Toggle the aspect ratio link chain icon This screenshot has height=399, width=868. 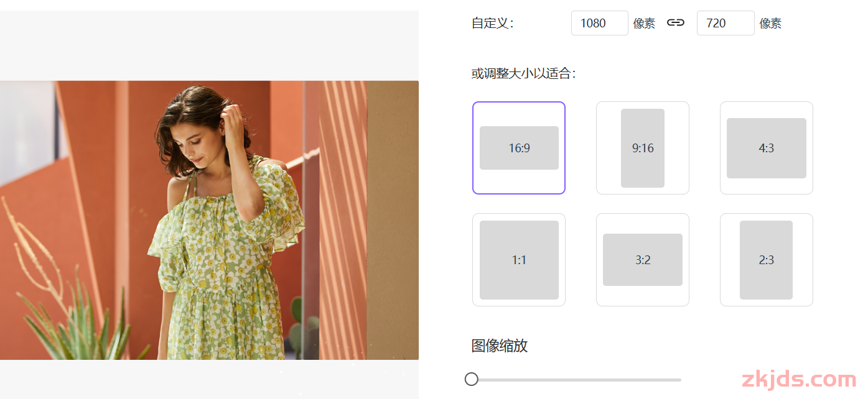pyautogui.click(x=676, y=23)
